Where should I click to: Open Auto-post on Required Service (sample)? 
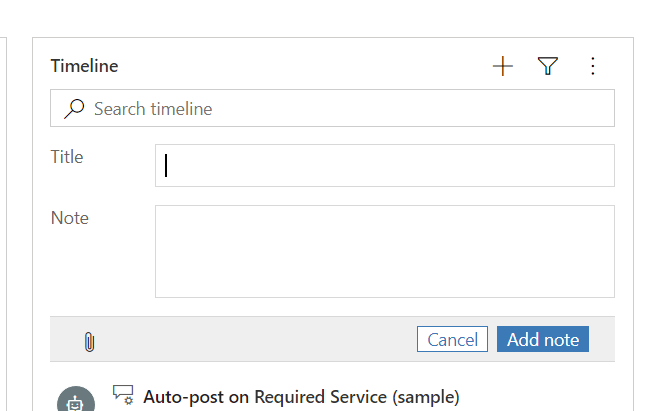[301, 396]
